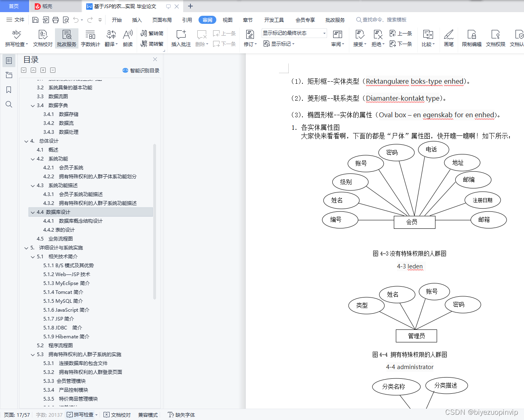
Task: Collapse section 4.2 系统功能
Action: pyautogui.click(x=33, y=159)
